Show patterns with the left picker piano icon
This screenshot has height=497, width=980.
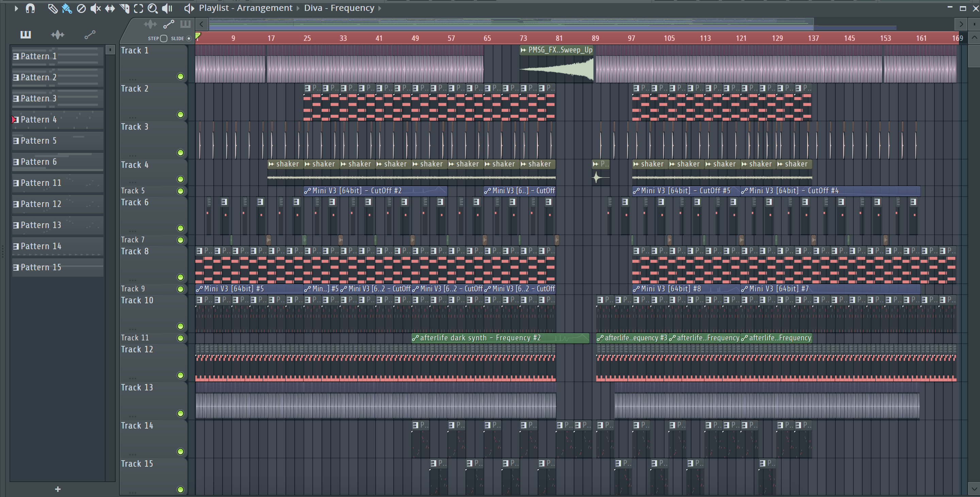[x=26, y=35]
